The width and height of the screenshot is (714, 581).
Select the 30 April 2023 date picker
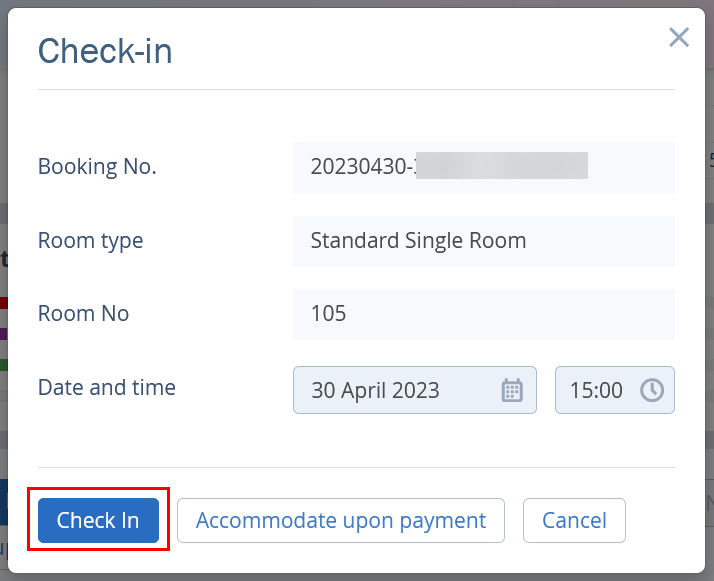(x=415, y=390)
